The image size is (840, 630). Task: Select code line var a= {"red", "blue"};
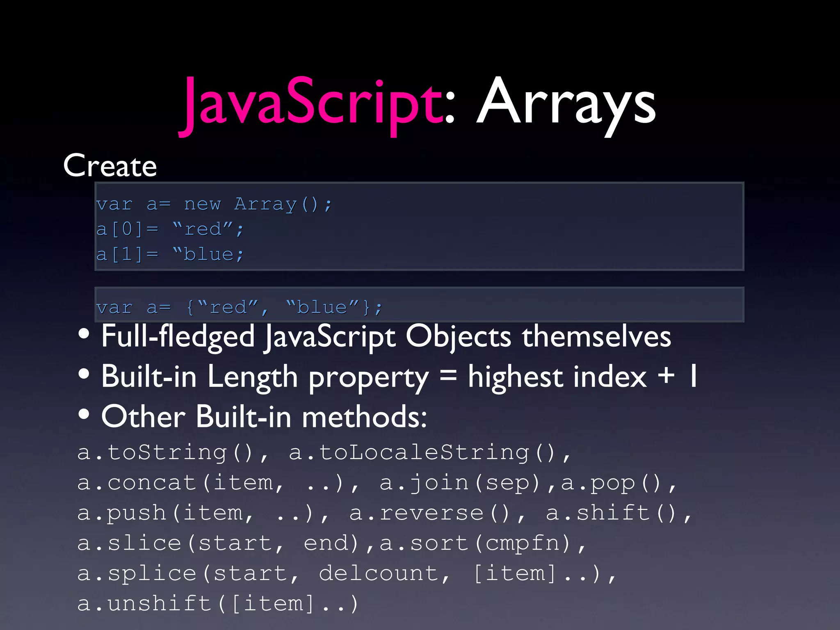pos(239,307)
